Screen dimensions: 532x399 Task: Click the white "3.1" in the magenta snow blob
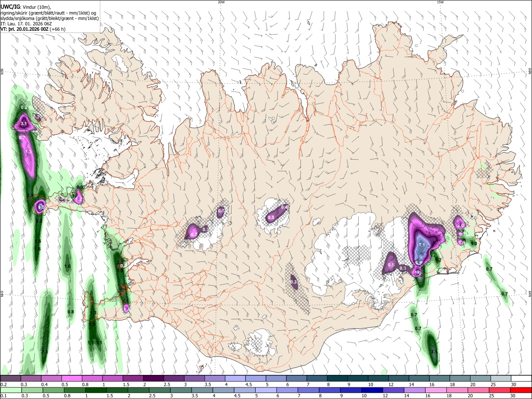pos(24,123)
